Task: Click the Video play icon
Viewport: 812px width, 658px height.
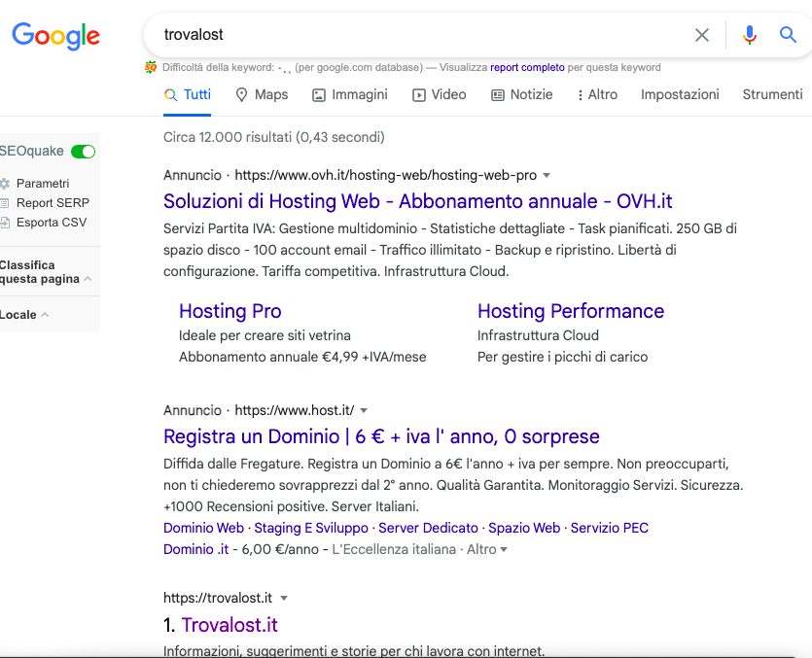Action: coord(418,95)
